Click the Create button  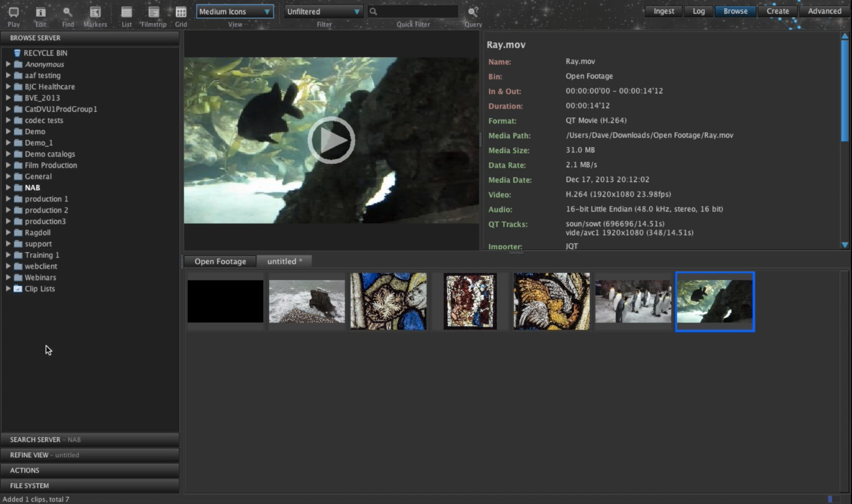[777, 11]
